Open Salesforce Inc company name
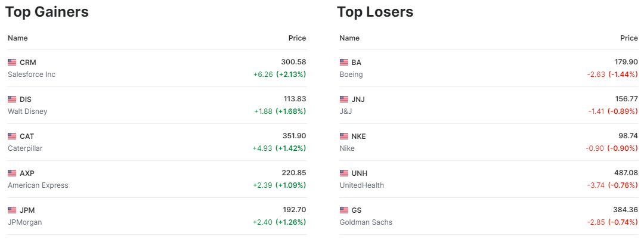The image size is (644, 239). coord(32,75)
